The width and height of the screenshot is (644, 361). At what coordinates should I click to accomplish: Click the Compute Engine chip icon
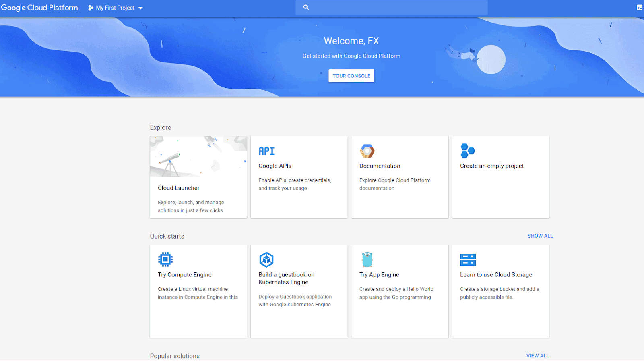click(x=165, y=259)
